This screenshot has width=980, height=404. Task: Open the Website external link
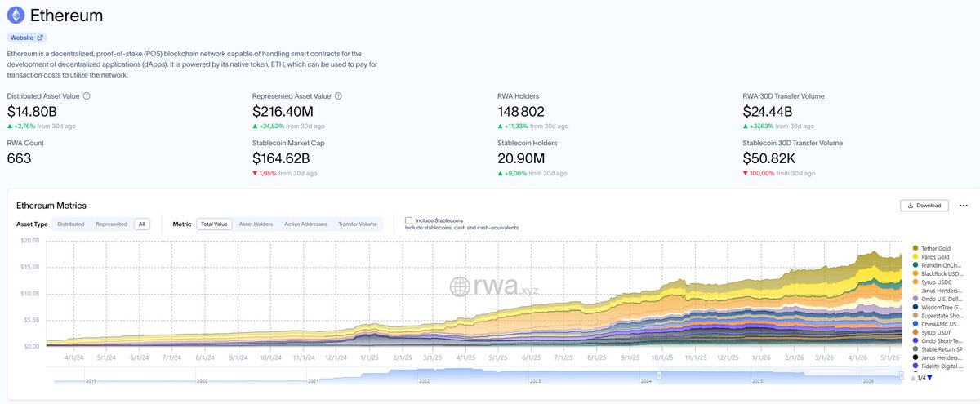click(28, 38)
